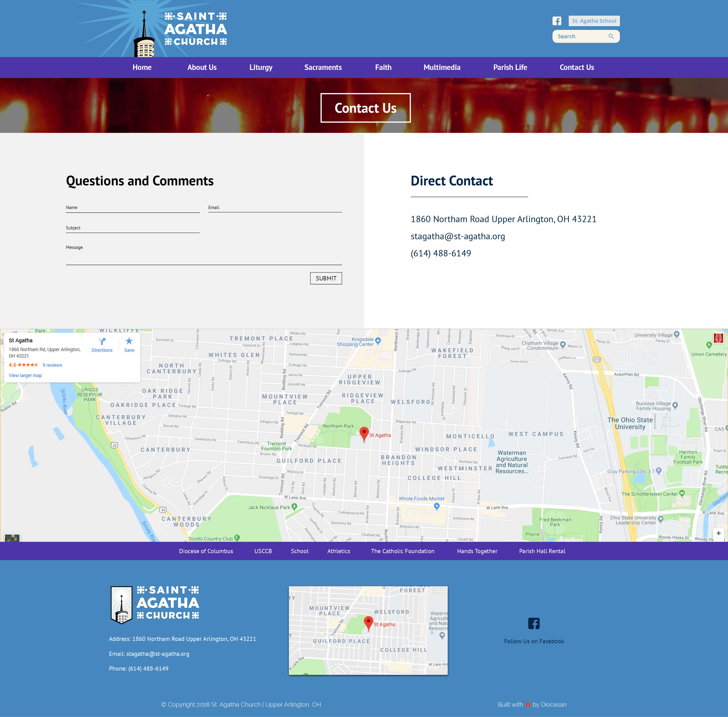Screen dimensions: 728x717
Task: Click the Facebook icon in header
Action: click(x=557, y=21)
